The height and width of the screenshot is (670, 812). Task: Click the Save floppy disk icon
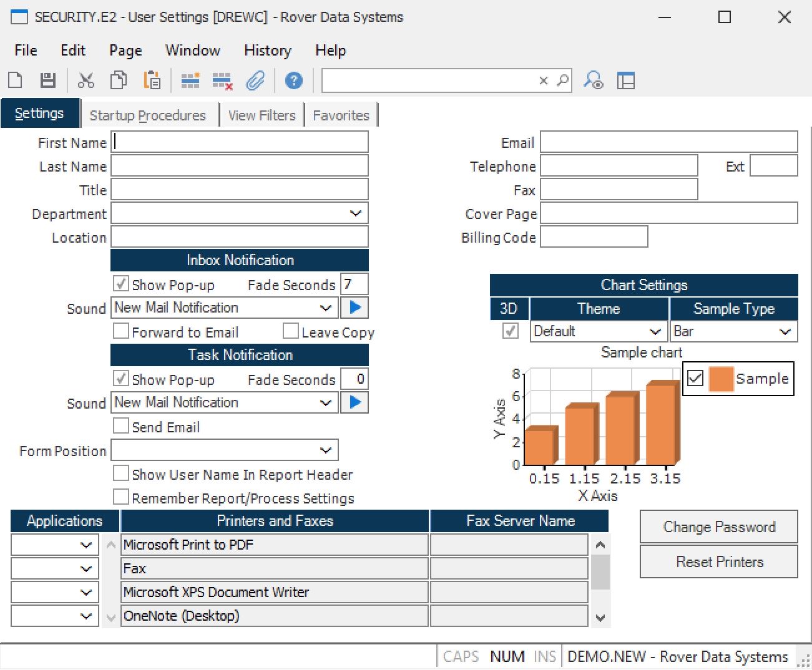pos(48,80)
